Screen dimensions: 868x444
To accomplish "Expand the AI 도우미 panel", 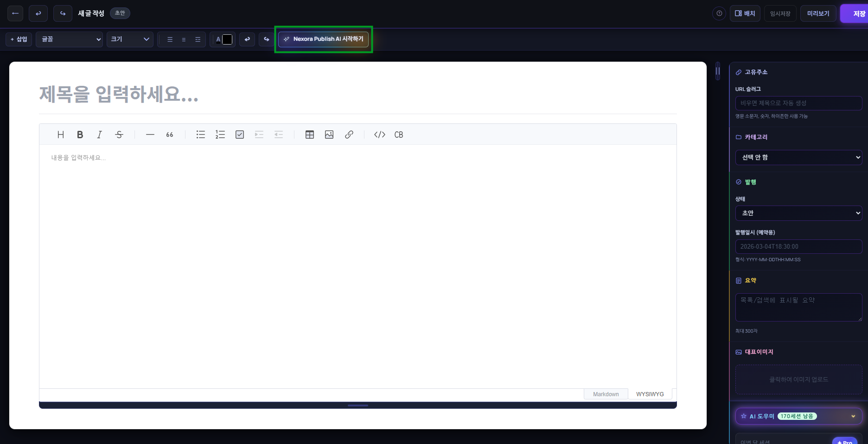I will point(798,416).
